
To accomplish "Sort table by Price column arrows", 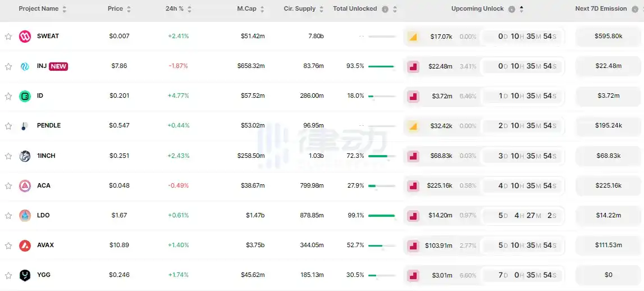I will click(x=129, y=10).
